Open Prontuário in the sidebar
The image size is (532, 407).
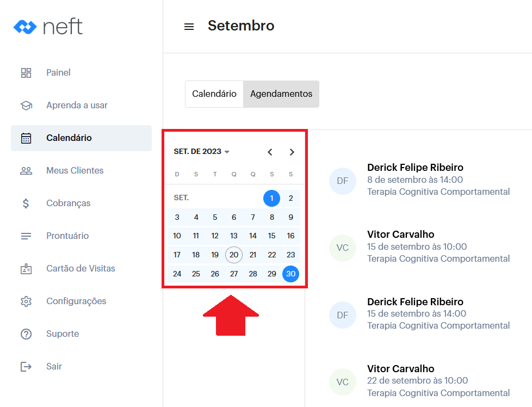click(x=67, y=236)
